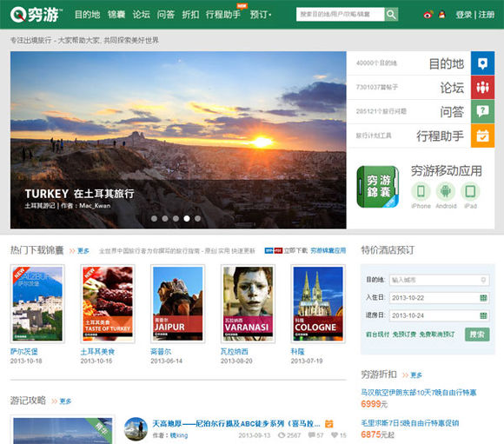Viewport: 504px width, 444px height.
Task: Click the blue 目的地 location pin icon
Action: point(482,63)
